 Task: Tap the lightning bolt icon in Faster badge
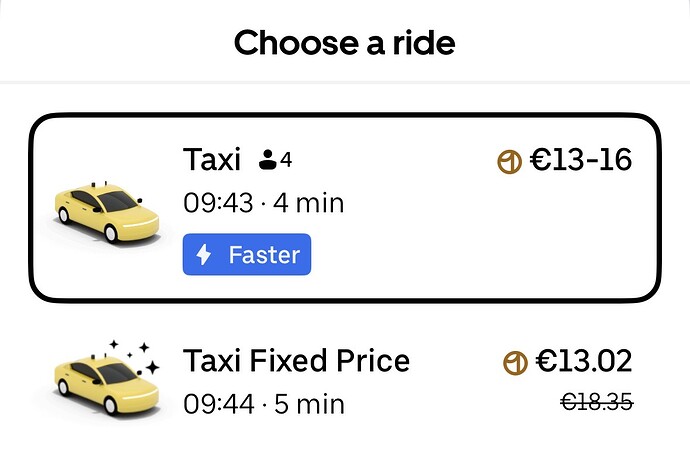(204, 255)
